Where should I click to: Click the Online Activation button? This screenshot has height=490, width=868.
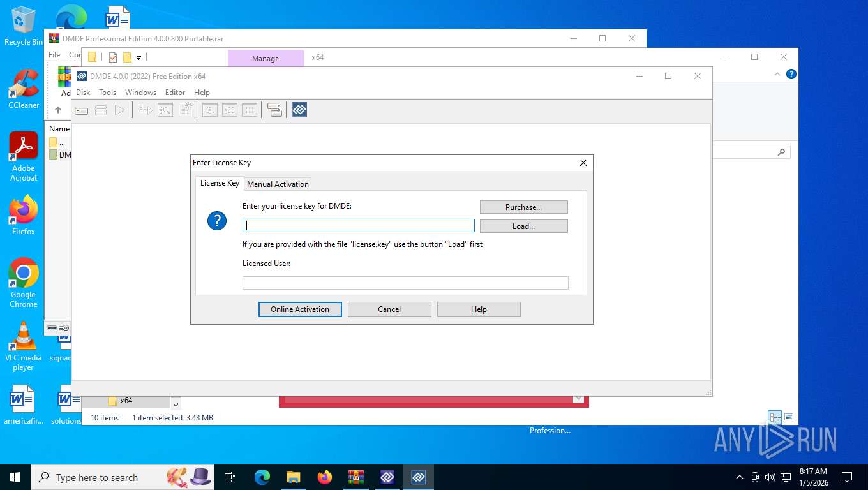point(300,309)
